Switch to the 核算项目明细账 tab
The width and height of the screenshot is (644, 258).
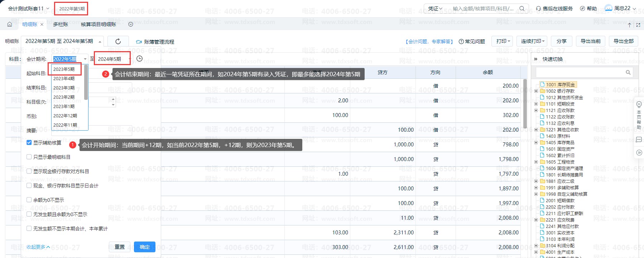click(x=98, y=24)
